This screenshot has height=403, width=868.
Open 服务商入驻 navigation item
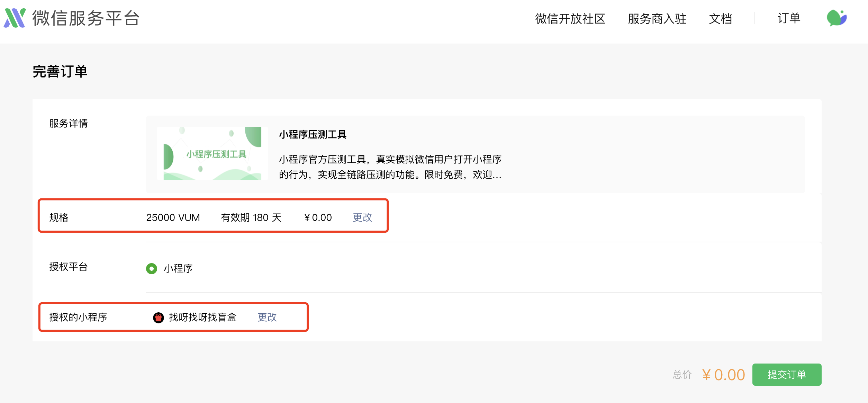(657, 19)
